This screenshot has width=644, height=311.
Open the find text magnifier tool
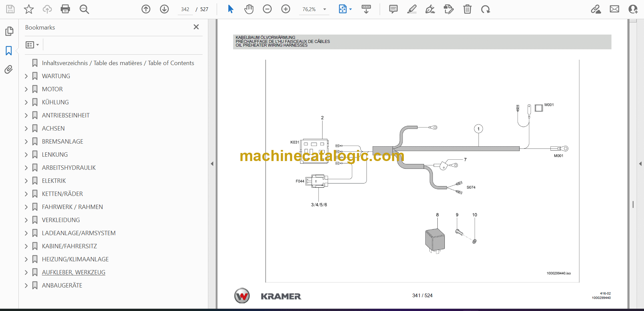(x=84, y=9)
